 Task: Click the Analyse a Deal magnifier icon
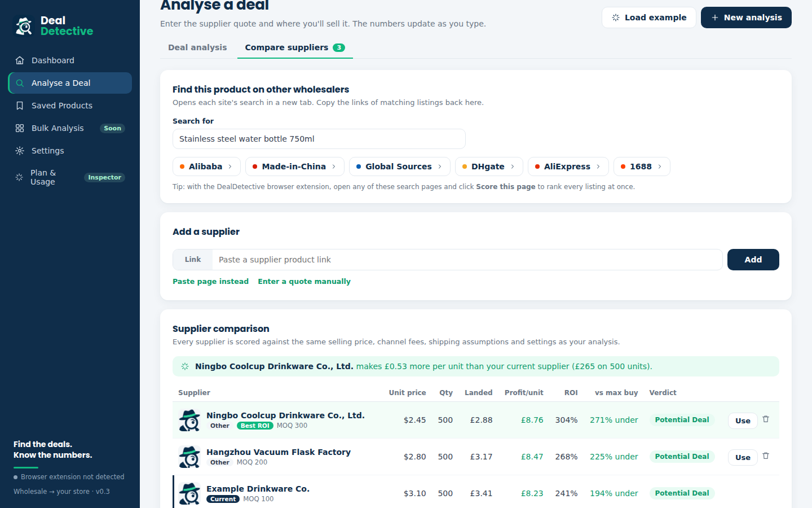[x=20, y=83]
